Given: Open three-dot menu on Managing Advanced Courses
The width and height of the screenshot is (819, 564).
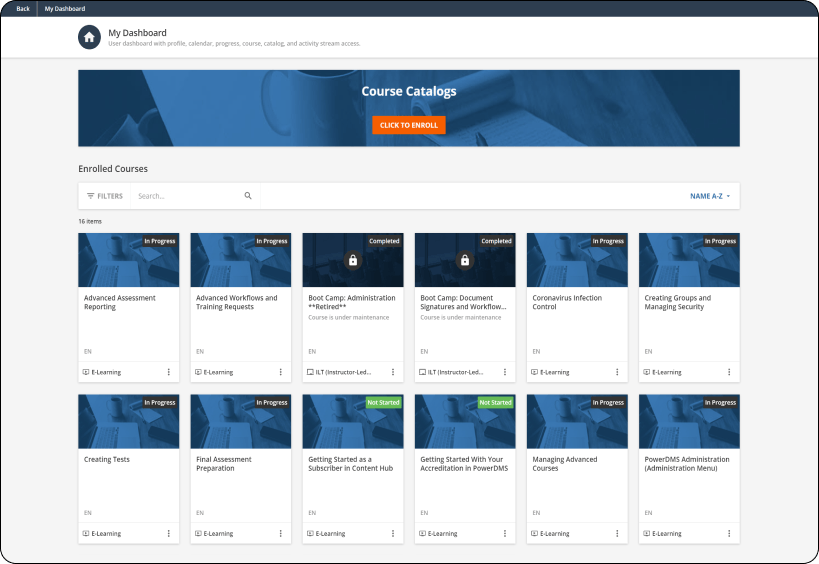Looking at the screenshot, I should 616,534.
